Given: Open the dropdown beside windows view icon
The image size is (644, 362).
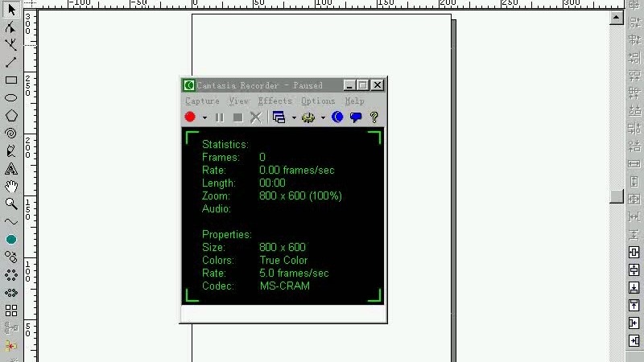Looking at the screenshot, I should (x=294, y=117).
